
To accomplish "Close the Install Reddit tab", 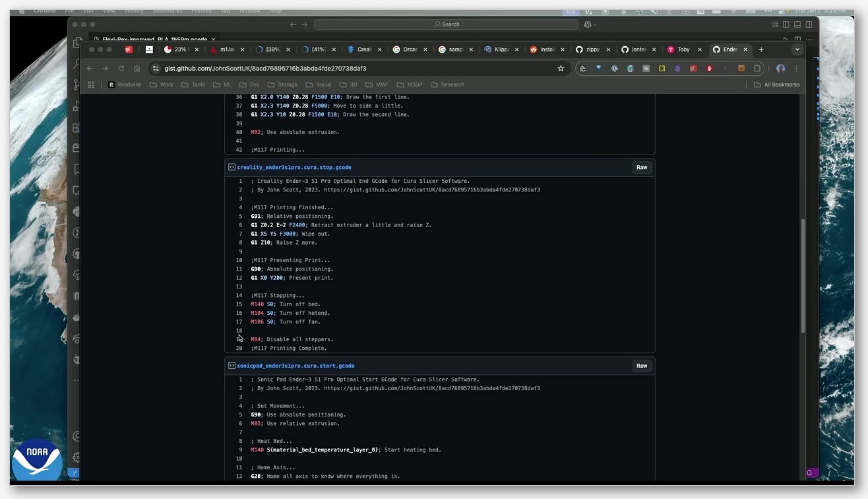I will 563,50.
